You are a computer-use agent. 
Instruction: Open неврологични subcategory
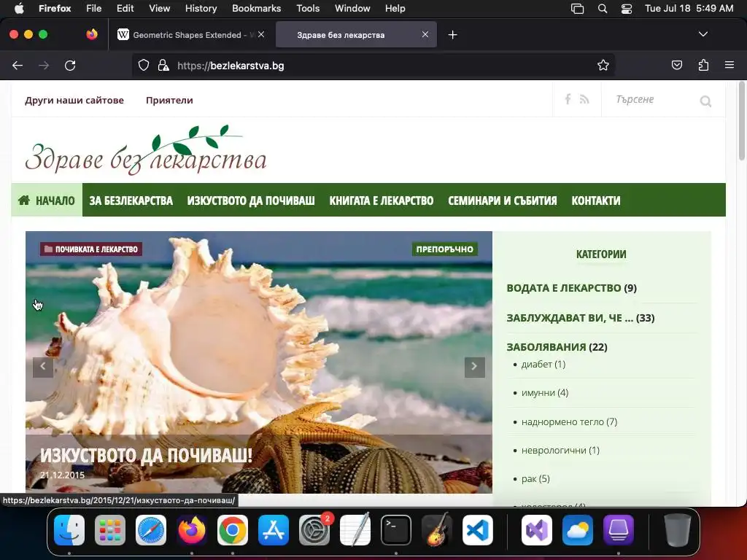click(x=554, y=451)
